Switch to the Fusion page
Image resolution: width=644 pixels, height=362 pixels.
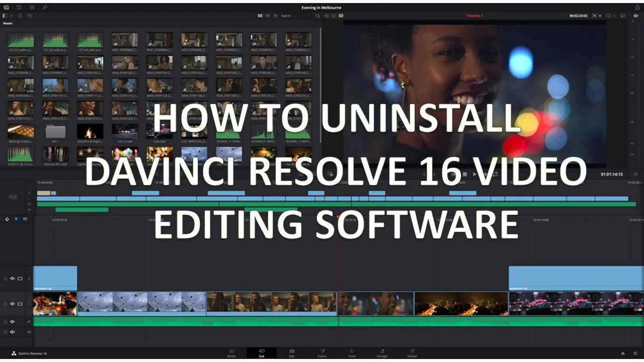click(322, 353)
